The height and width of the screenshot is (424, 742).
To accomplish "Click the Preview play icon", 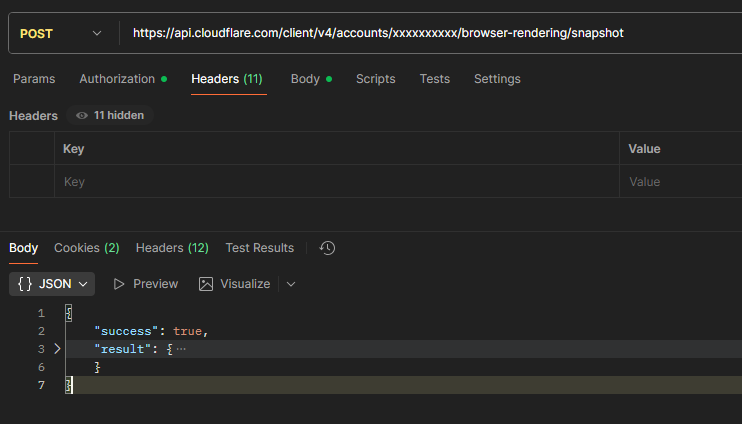I will tap(120, 284).
